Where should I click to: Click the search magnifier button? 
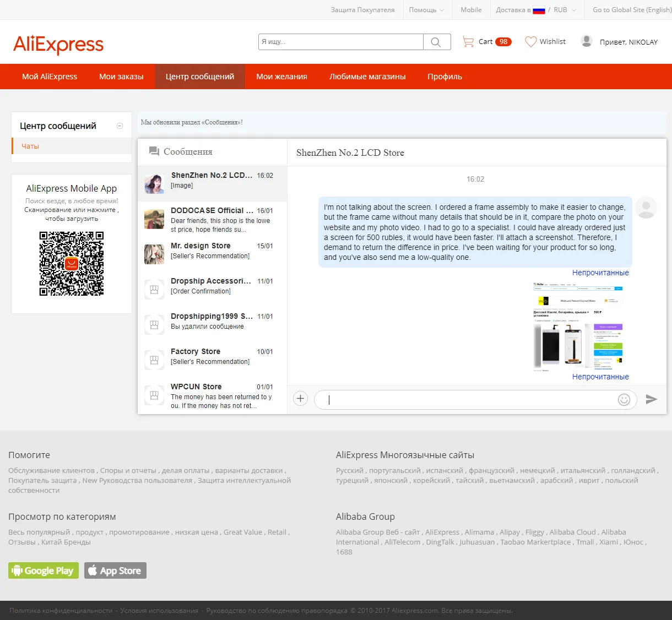[x=437, y=42]
